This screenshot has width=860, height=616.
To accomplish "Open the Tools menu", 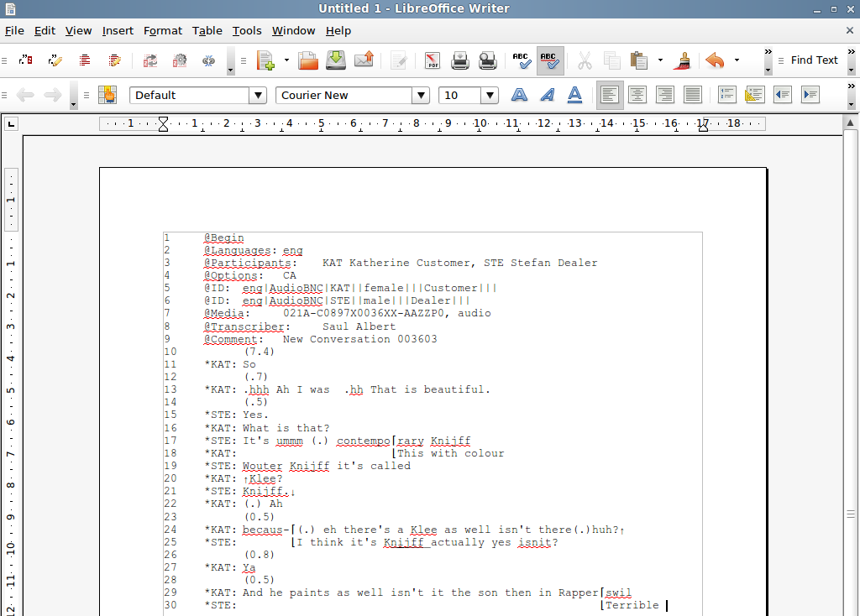I will pyautogui.click(x=247, y=31).
